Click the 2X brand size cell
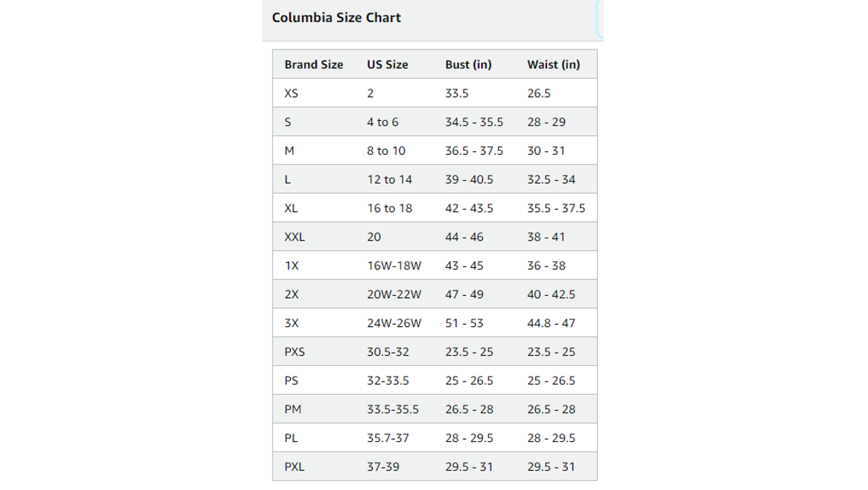 point(292,295)
